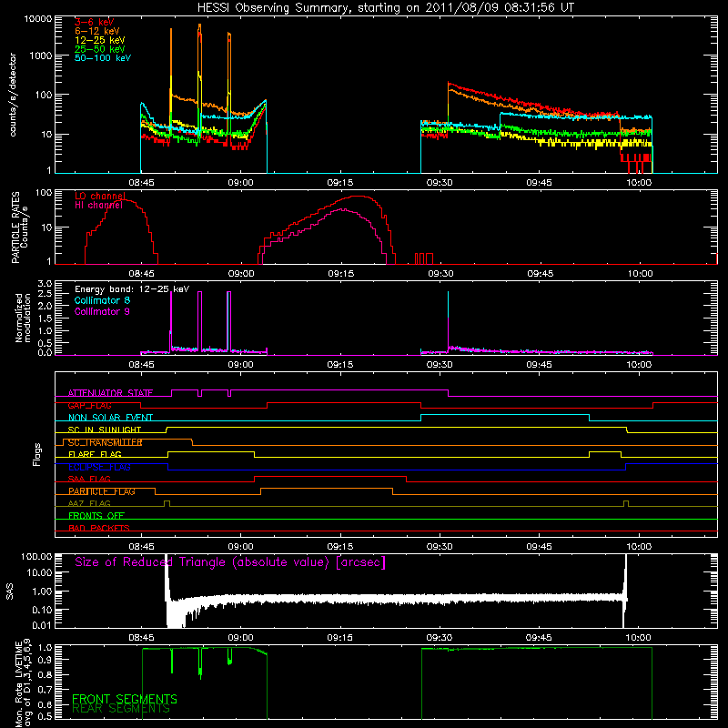Click the Size of Reduced Triangle caption
This screenshot has width=728, height=728.
click(x=230, y=562)
